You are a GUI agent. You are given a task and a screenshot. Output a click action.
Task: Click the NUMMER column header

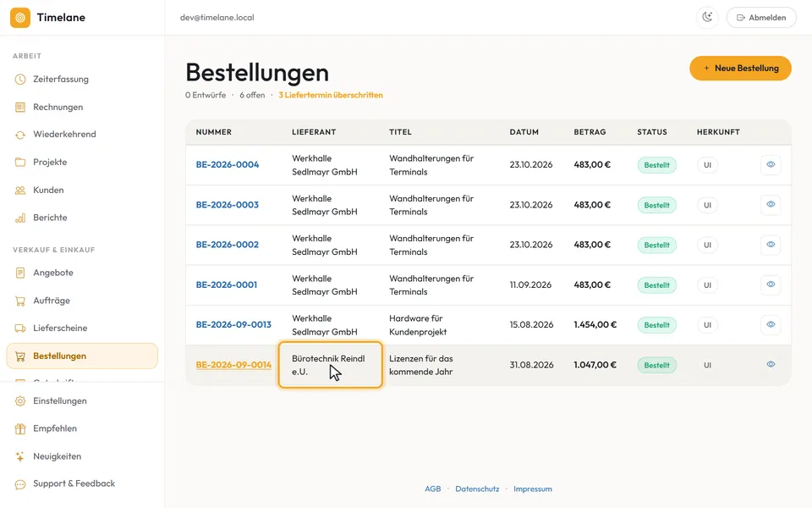pyautogui.click(x=214, y=132)
